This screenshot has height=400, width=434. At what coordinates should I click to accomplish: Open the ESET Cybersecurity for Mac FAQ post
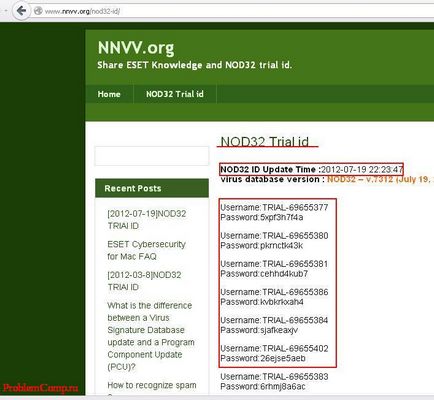click(146, 250)
